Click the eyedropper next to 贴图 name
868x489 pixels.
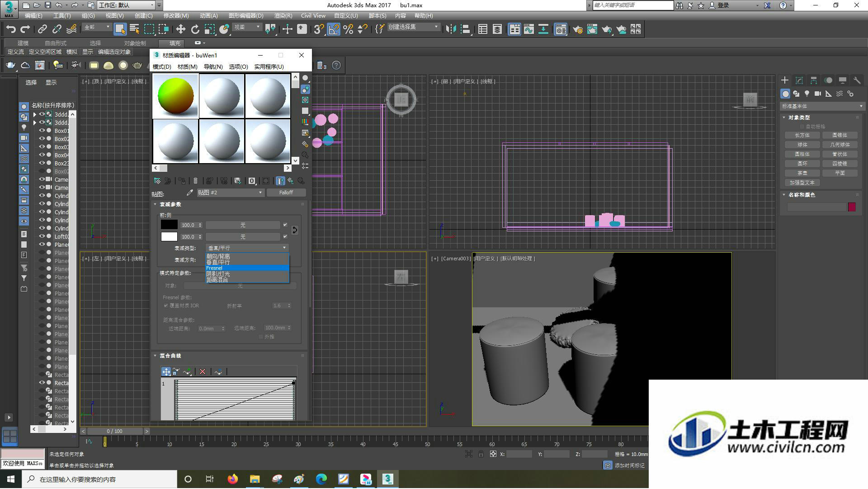tap(190, 193)
